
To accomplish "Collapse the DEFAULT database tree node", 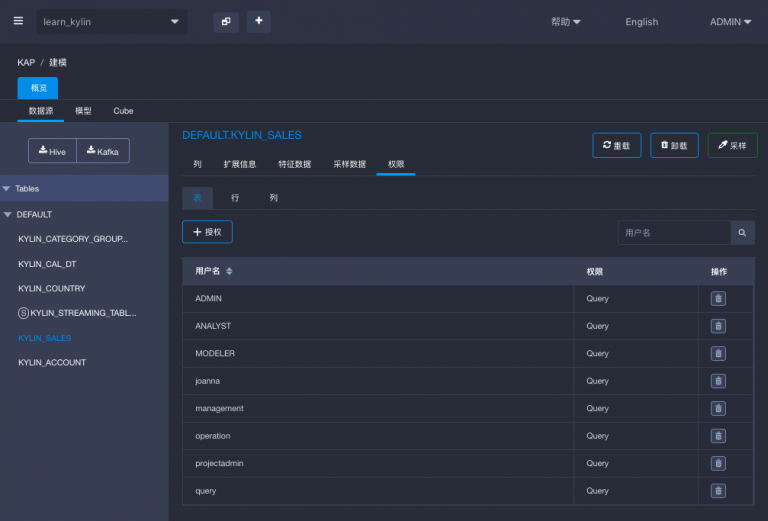I will click(x=8, y=214).
